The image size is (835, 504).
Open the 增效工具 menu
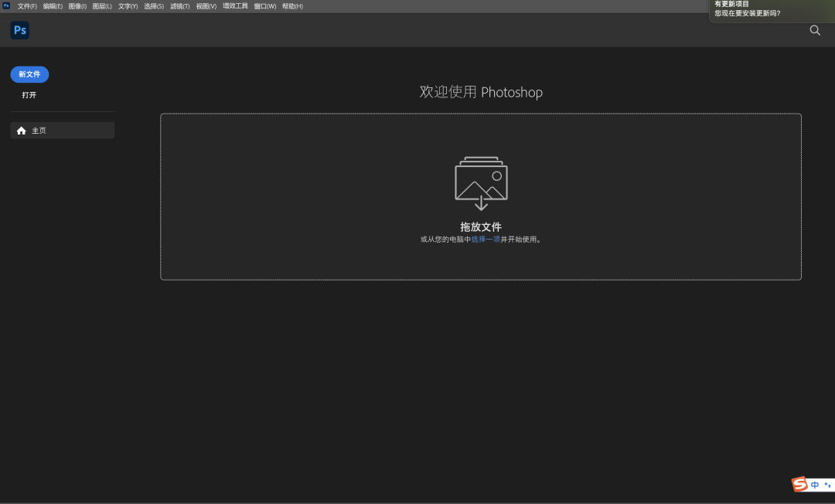click(x=235, y=6)
